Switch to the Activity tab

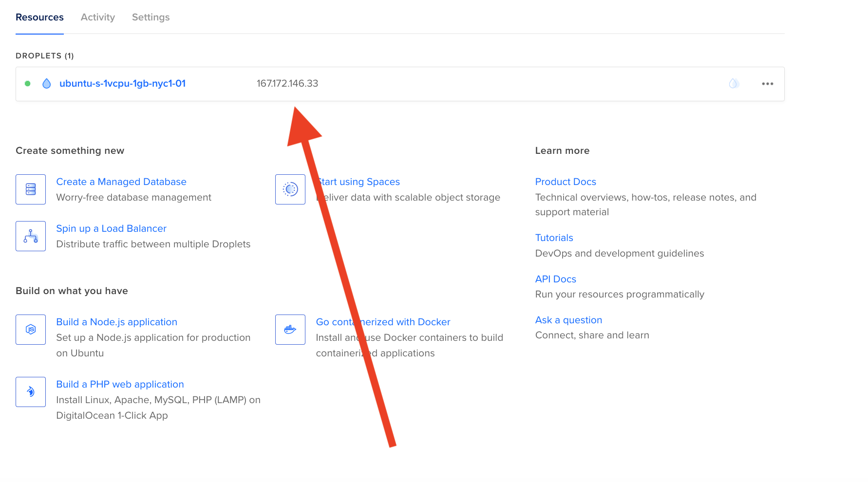tap(97, 17)
